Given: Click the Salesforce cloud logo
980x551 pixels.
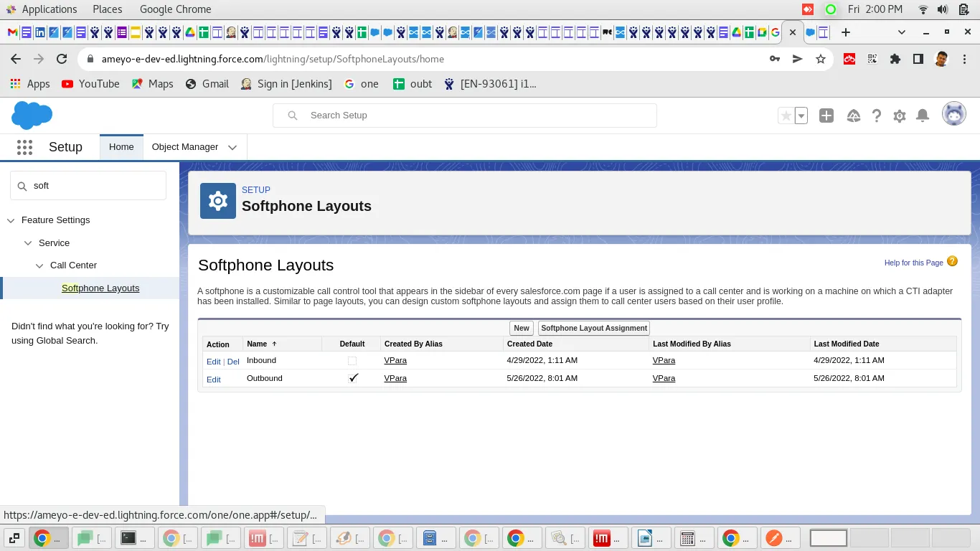Looking at the screenshot, I should pyautogui.click(x=32, y=116).
